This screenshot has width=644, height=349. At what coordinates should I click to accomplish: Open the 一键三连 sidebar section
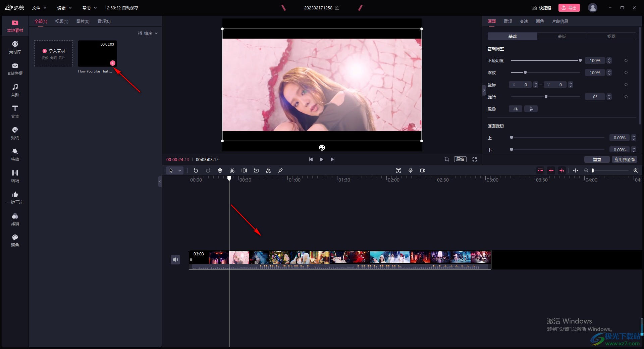(x=15, y=198)
